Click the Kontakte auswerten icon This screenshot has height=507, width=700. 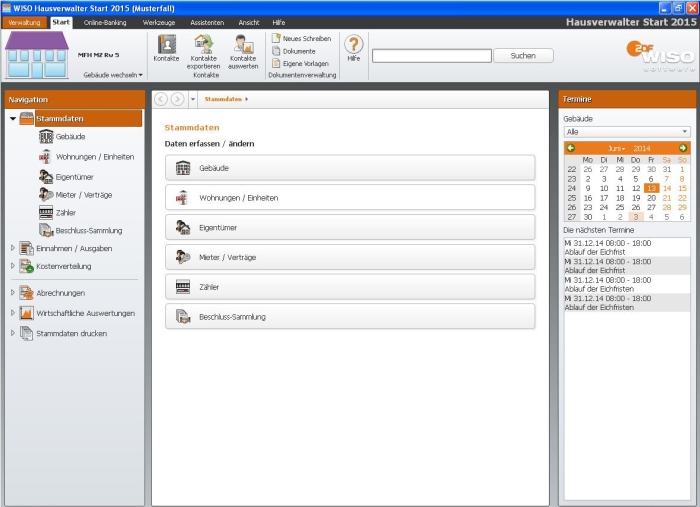click(x=243, y=44)
